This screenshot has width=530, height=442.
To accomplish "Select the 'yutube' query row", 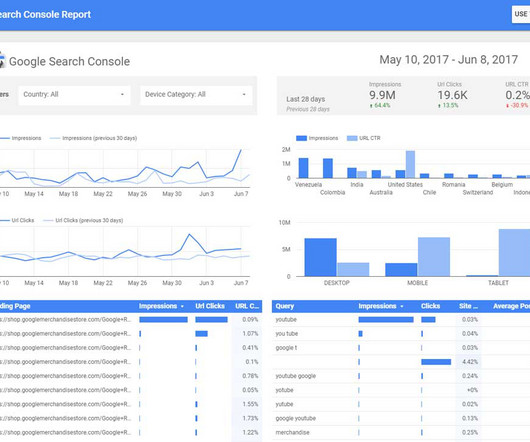I will 401,404.
